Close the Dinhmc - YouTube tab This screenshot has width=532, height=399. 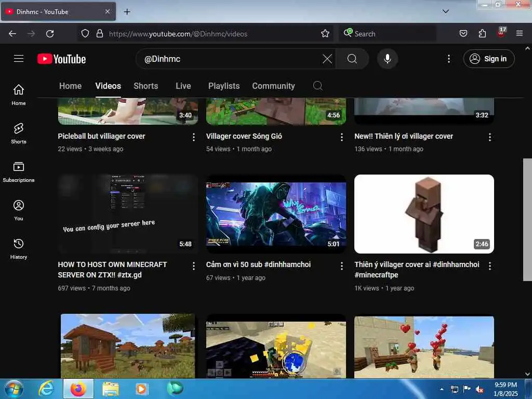107,11
